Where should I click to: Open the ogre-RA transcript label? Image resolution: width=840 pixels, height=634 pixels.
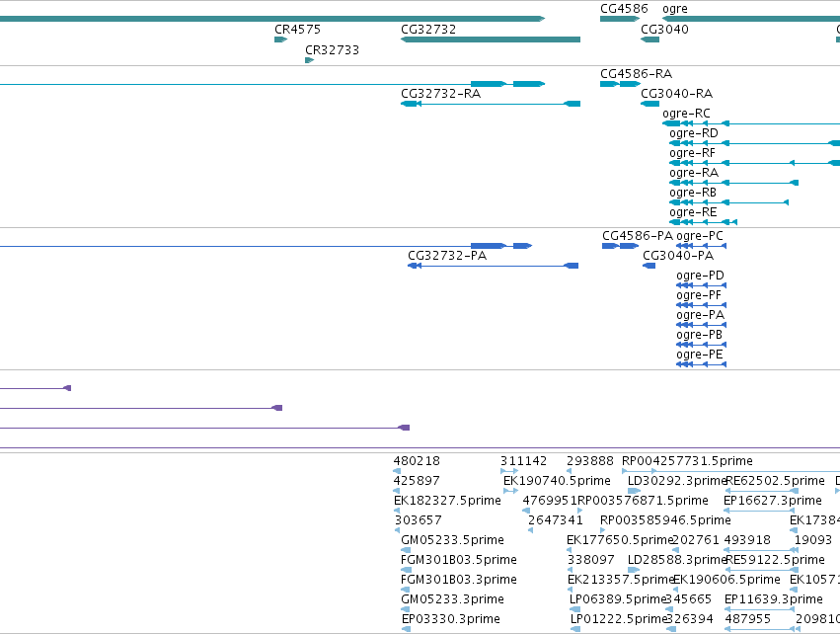694,173
